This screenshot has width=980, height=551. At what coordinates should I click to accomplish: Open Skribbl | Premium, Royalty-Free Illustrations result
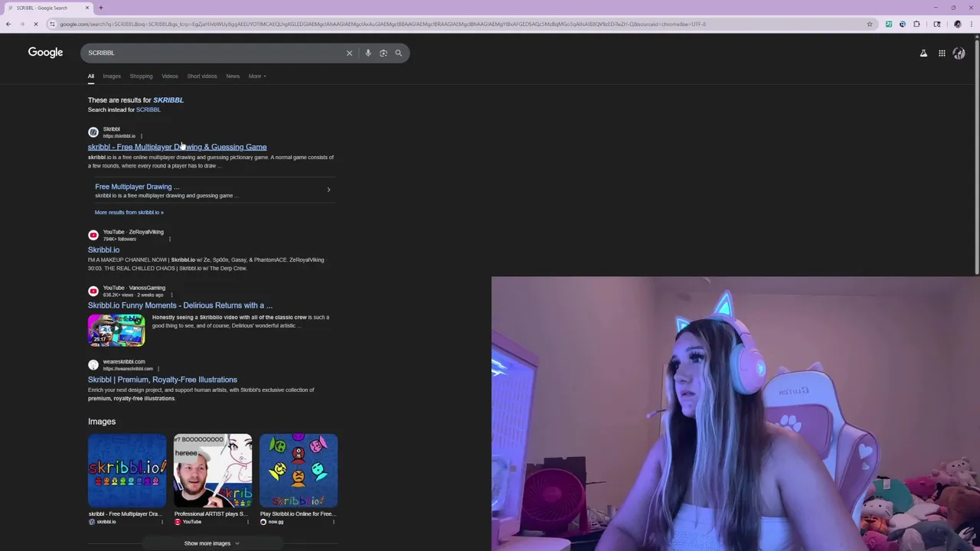point(162,380)
